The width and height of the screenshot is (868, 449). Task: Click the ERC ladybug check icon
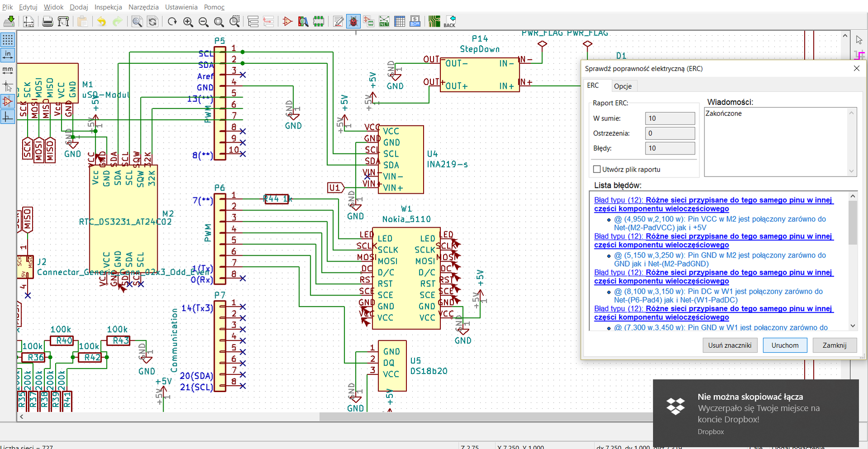[x=353, y=21]
